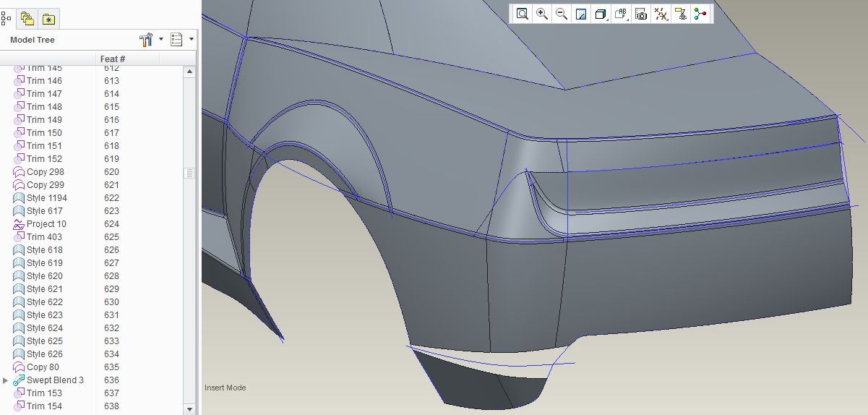
Task: Select Trim 152 in the tree
Action: pyautogui.click(x=44, y=159)
